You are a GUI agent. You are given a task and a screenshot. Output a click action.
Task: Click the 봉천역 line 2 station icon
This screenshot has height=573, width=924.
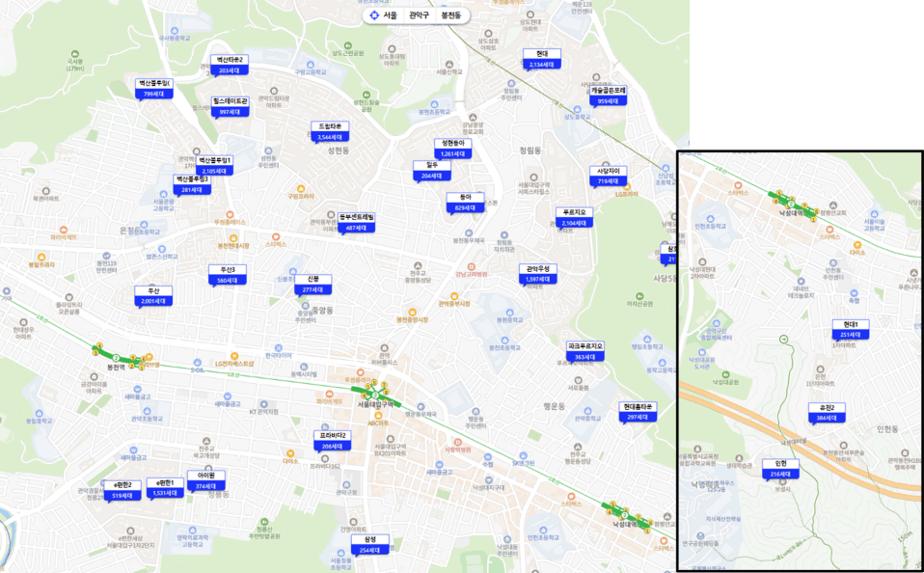pos(116,358)
